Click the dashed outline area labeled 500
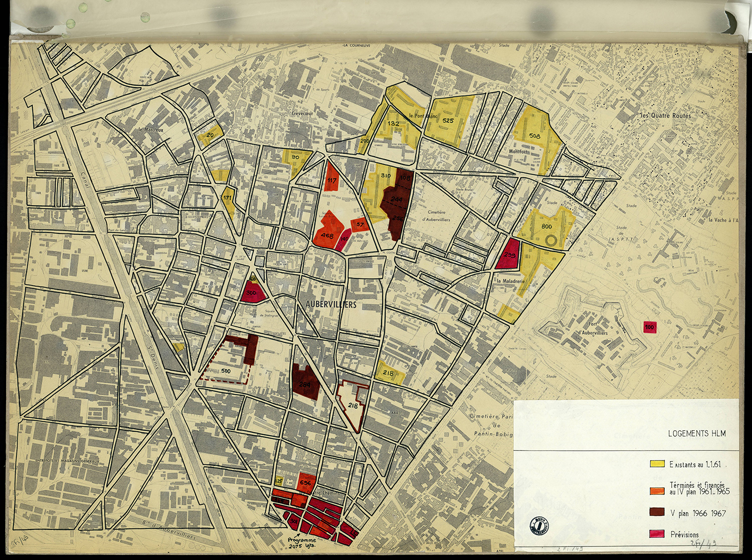Viewport: 752px width, 560px height. (x=226, y=371)
